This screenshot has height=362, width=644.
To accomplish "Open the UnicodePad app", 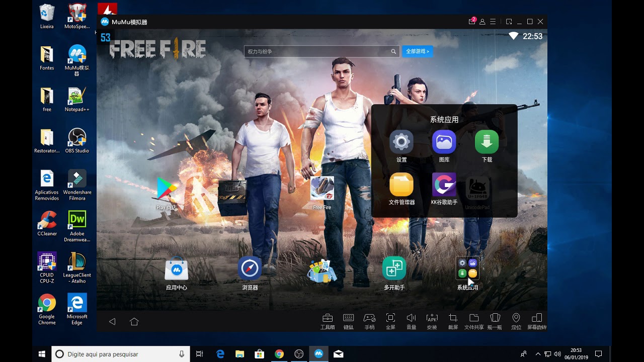I will point(477,194).
